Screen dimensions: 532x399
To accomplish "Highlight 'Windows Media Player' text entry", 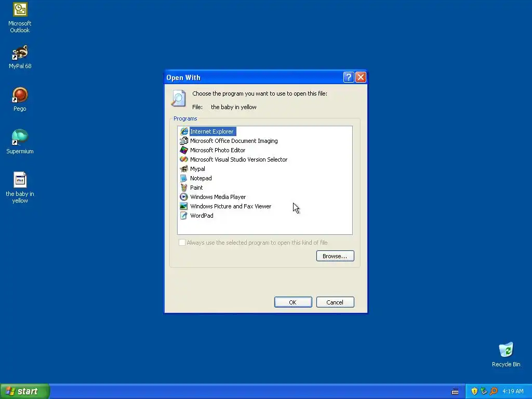I will (x=218, y=197).
